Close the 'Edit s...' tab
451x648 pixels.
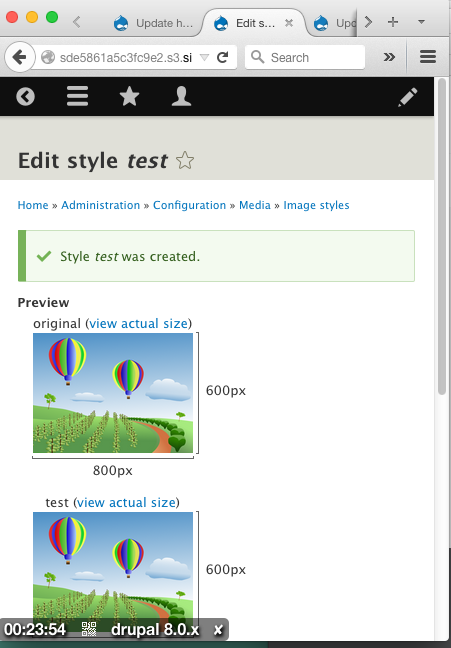tap(289, 23)
